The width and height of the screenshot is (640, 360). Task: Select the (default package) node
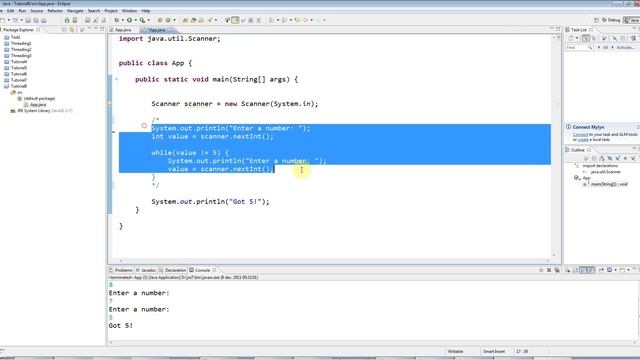[x=39, y=98]
